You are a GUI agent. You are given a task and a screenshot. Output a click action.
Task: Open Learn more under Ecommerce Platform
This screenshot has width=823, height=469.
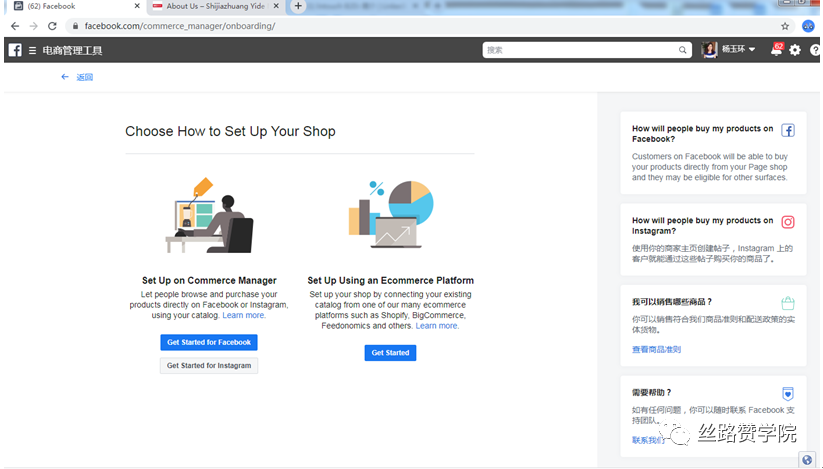point(437,326)
